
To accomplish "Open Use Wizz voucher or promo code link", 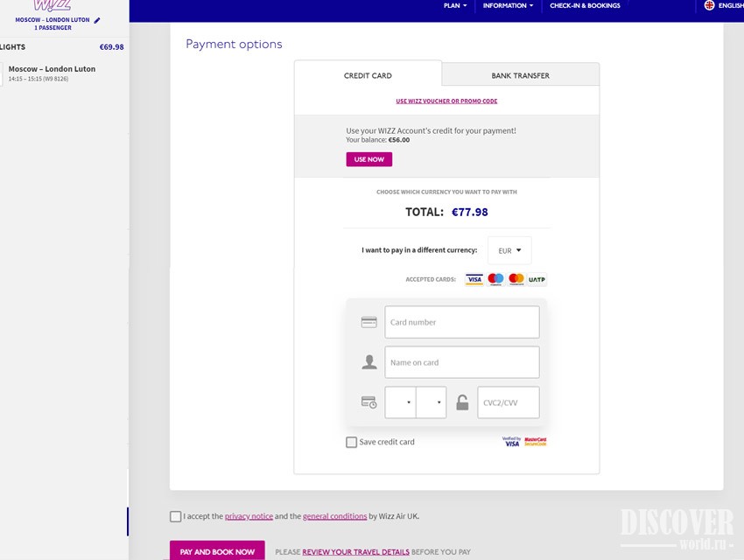I will pos(446,101).
